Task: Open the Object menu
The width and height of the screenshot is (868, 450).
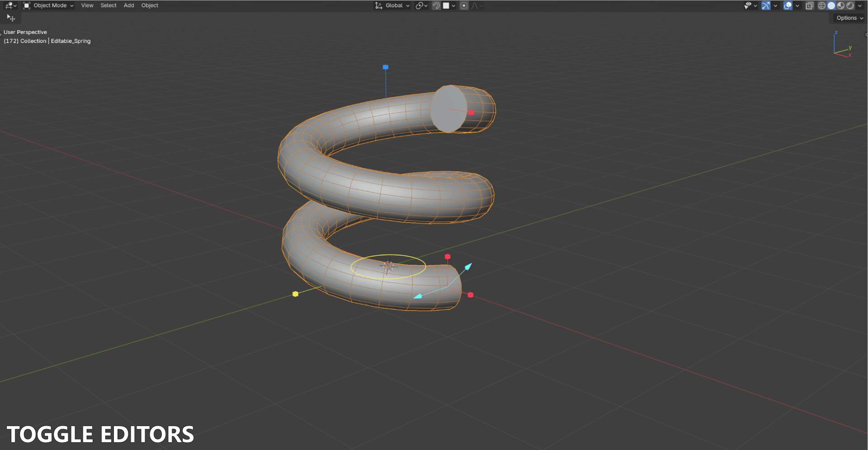Action: coord(150,5)
